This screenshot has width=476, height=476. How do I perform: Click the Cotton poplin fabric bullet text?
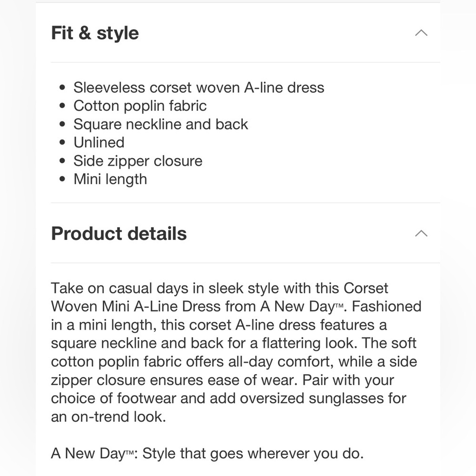140,106
